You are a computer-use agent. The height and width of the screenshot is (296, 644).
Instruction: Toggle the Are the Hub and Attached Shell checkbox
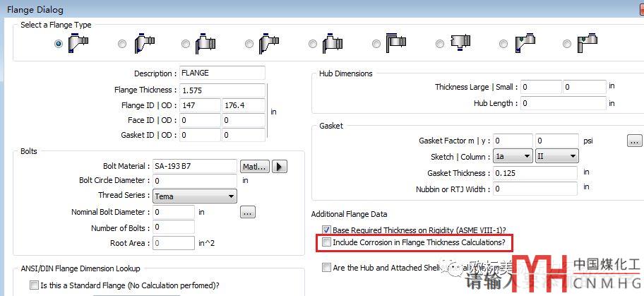(326, 268)
